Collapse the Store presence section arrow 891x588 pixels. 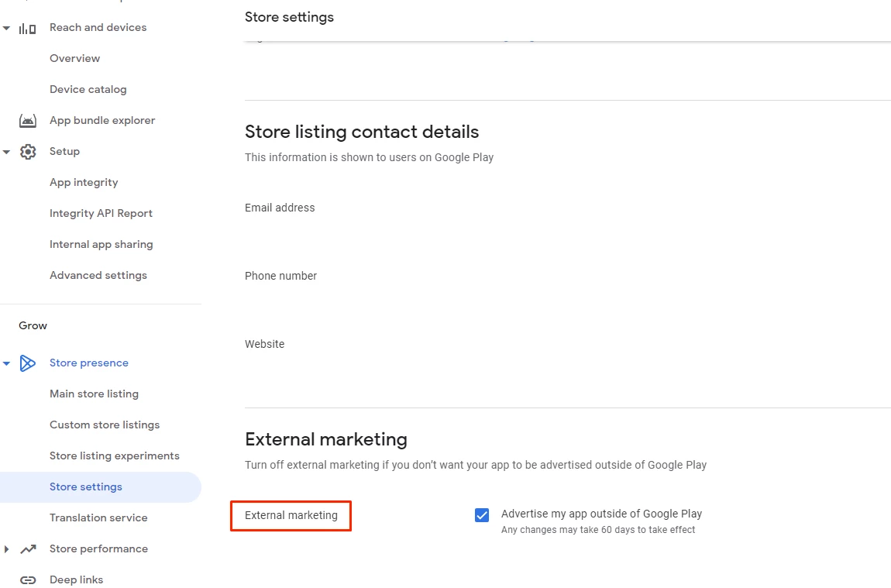[x=6, y=363]
